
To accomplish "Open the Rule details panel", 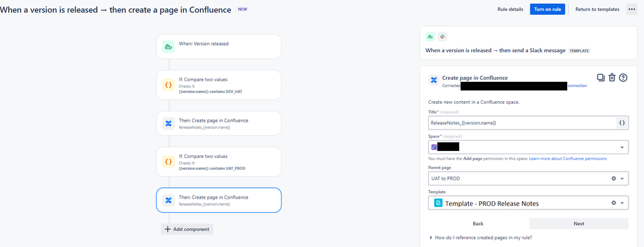I will pyautogui.click(x=510, y=10).
